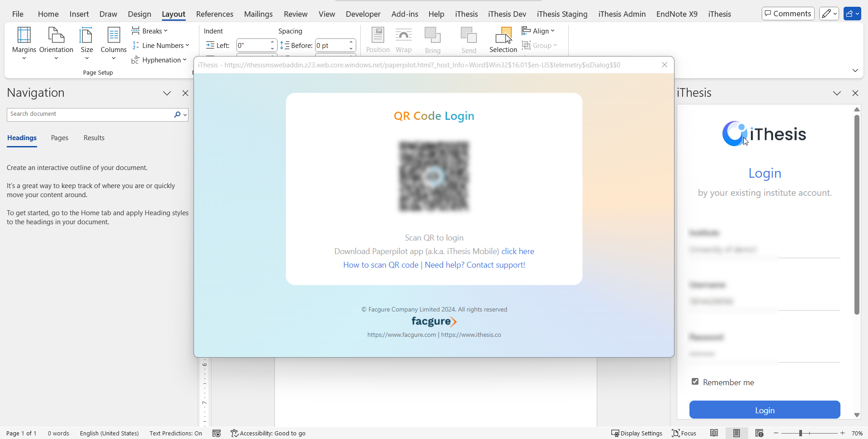Switch to Print Layout view
The width and height of the screenshot is (868, 439).
[x=737, y=433]
